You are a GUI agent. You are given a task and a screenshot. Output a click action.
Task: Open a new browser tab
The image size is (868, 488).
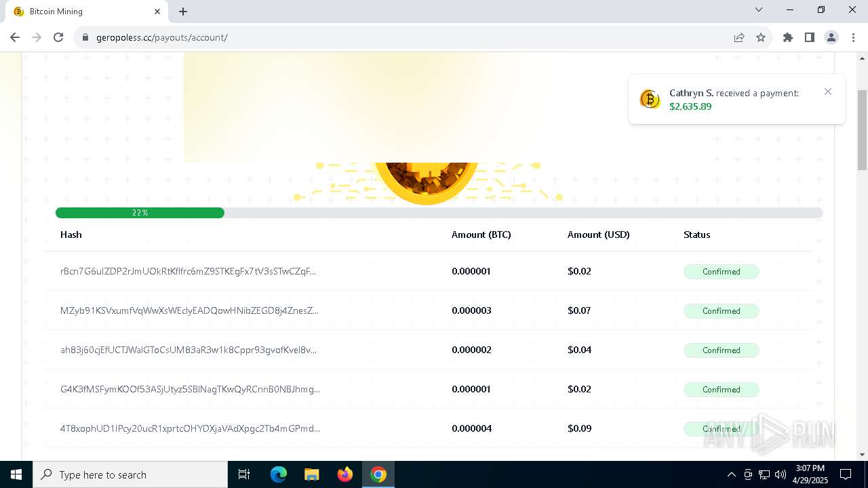183,12
